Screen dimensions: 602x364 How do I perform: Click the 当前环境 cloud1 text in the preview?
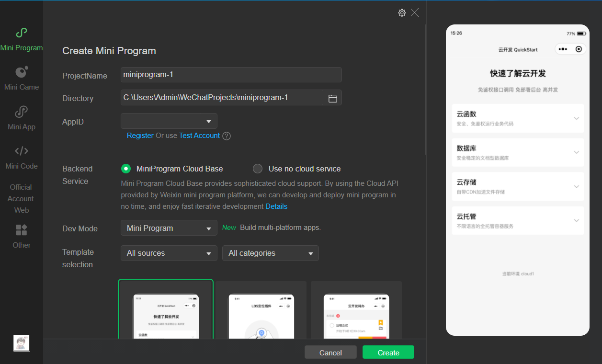[x=518, y=274]
